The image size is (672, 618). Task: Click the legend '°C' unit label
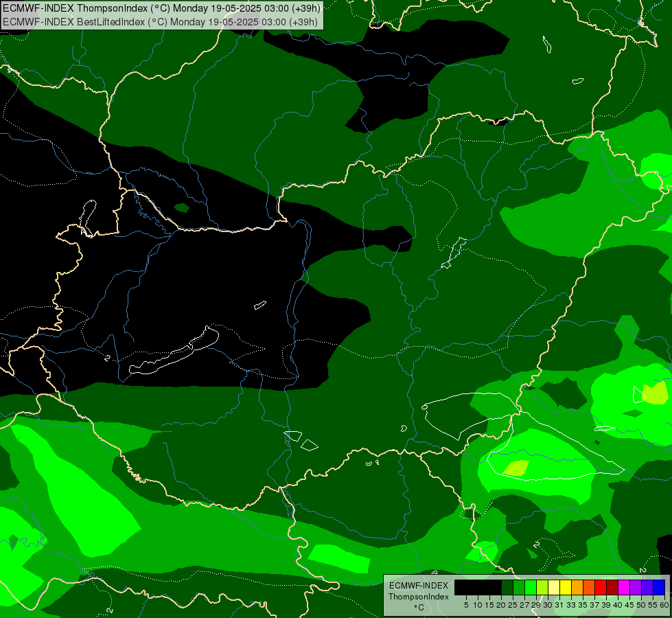[x=419, y=608]
